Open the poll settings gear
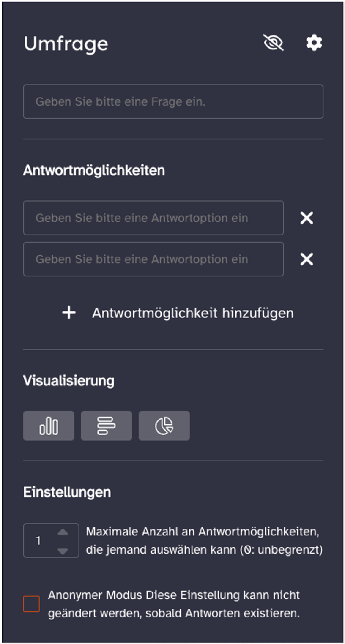Viewport: 345px width, 644px height. click(314, 43)
